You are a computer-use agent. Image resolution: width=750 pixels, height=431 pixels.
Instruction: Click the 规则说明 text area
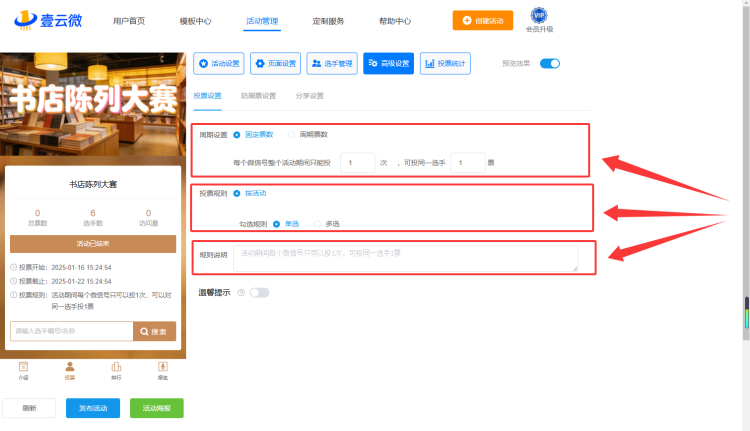406,258
